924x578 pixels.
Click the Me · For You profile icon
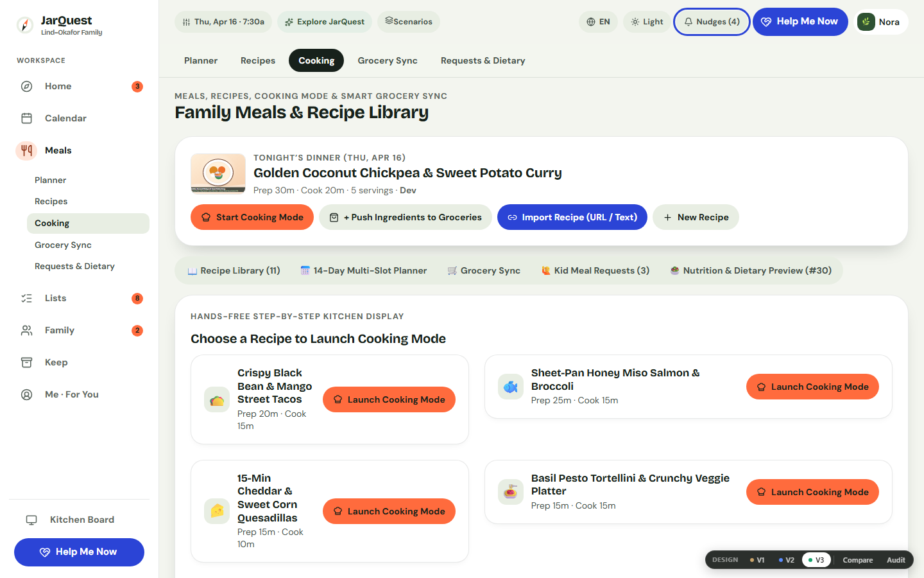coord(26,394)
